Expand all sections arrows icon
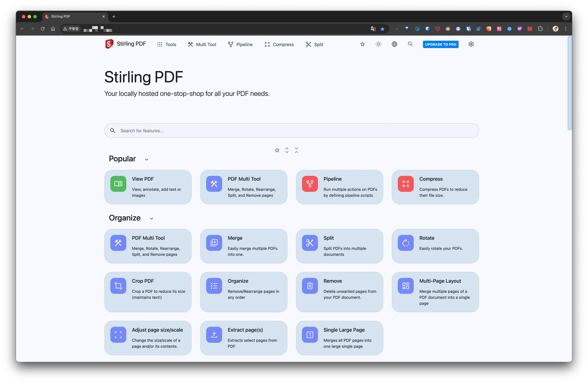Image resolution: width=588 pixels, height=383 pixels. tap(287, 150)
